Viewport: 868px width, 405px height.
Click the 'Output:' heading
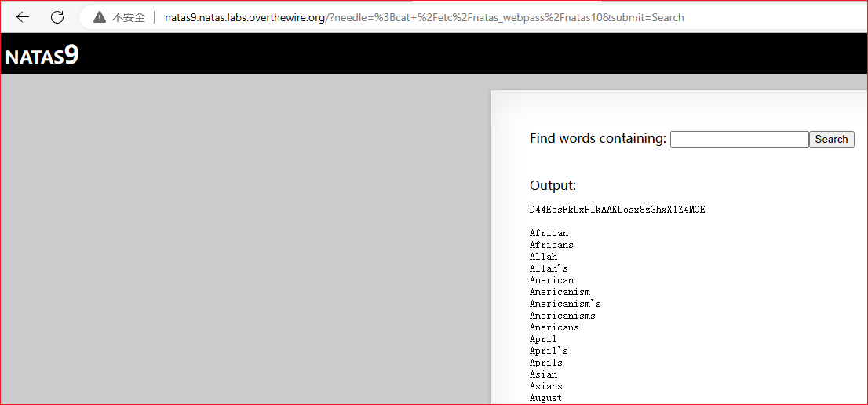pyautogui.click(x=553, y=186)
